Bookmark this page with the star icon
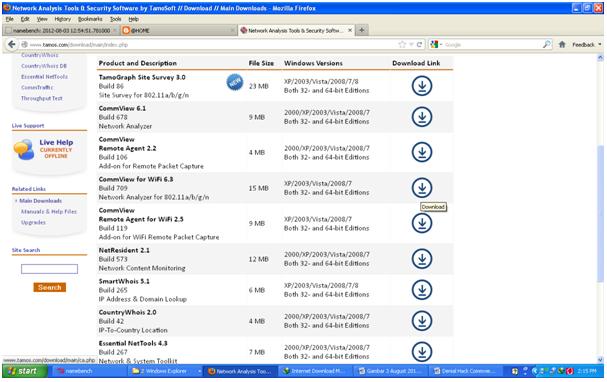The width and height of the screenshot is (607, 382). (402, 45)
